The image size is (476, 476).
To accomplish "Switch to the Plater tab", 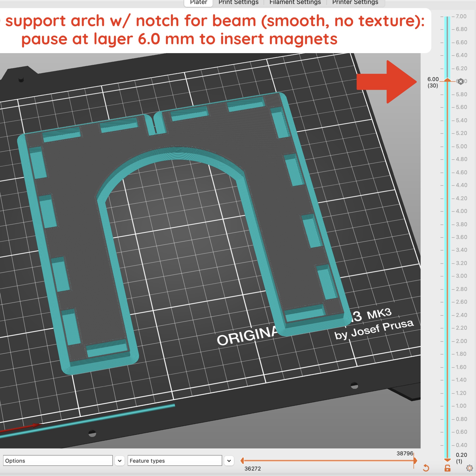I will (198, 2).
